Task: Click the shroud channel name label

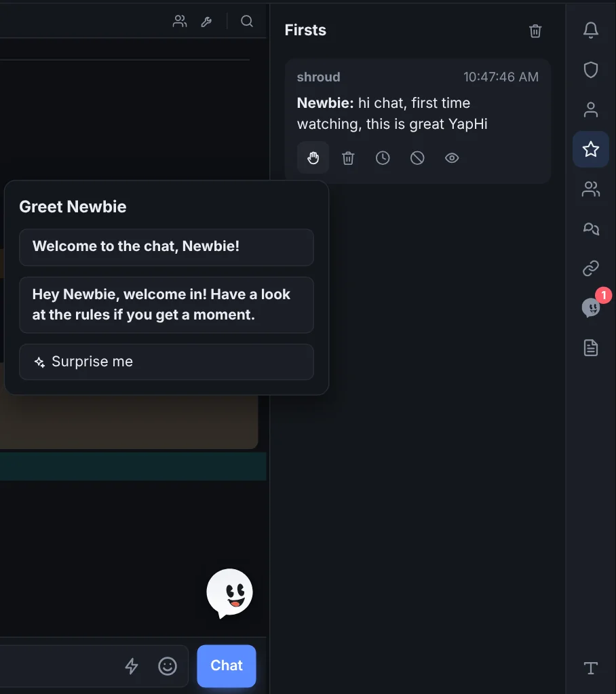Action: [x=319, y=77]
